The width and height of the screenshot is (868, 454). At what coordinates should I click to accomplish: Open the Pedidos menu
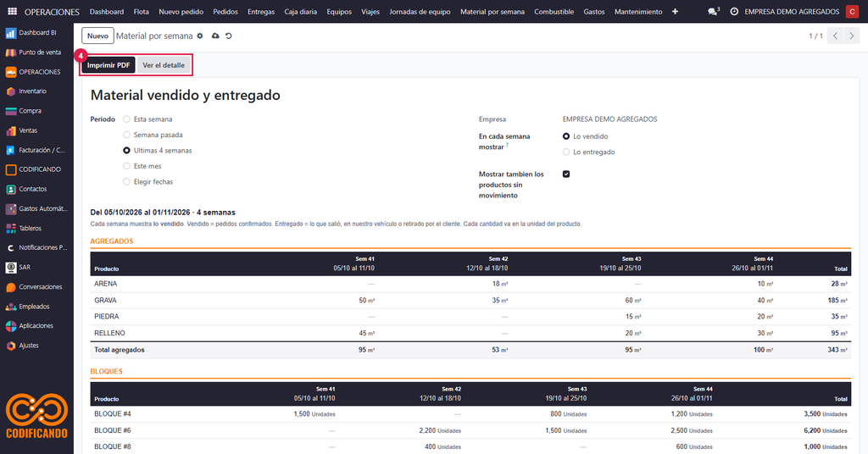pos(225,12)
